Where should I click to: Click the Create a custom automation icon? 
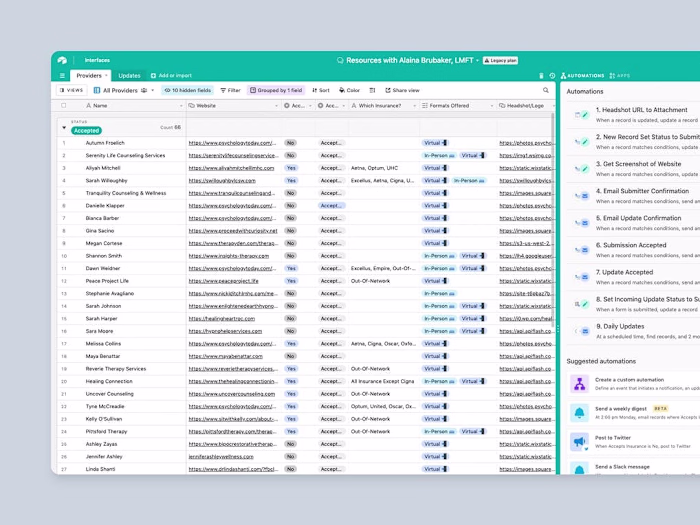[579, 384]
